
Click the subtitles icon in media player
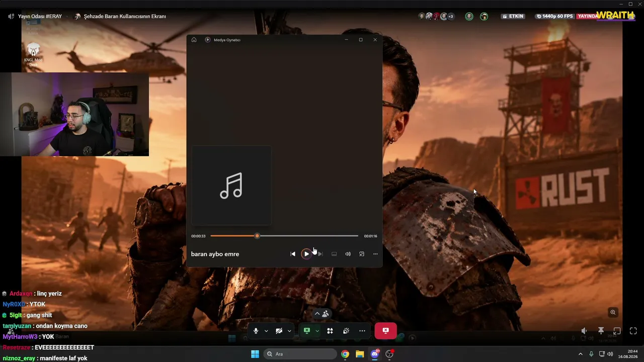334,254
